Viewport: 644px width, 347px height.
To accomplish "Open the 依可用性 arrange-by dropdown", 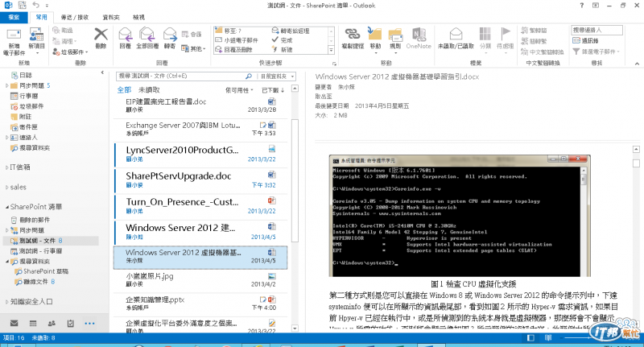I will (239, 90).
